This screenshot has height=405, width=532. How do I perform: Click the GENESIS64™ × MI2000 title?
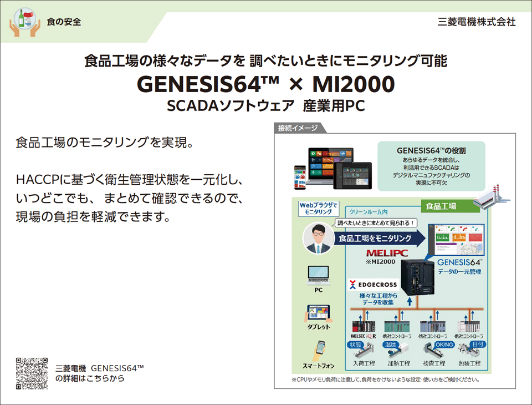266,84
